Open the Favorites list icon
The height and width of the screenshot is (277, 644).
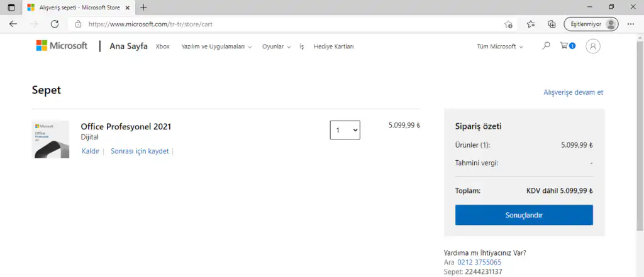click(531, 24)
